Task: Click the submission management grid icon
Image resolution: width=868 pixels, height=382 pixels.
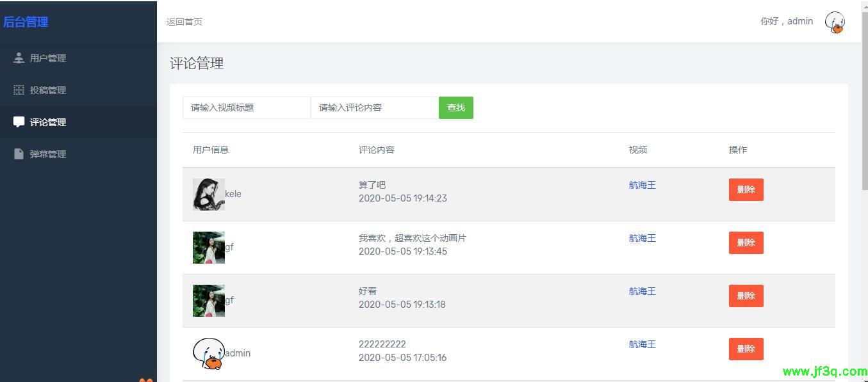Action: (x=19, y=90)
